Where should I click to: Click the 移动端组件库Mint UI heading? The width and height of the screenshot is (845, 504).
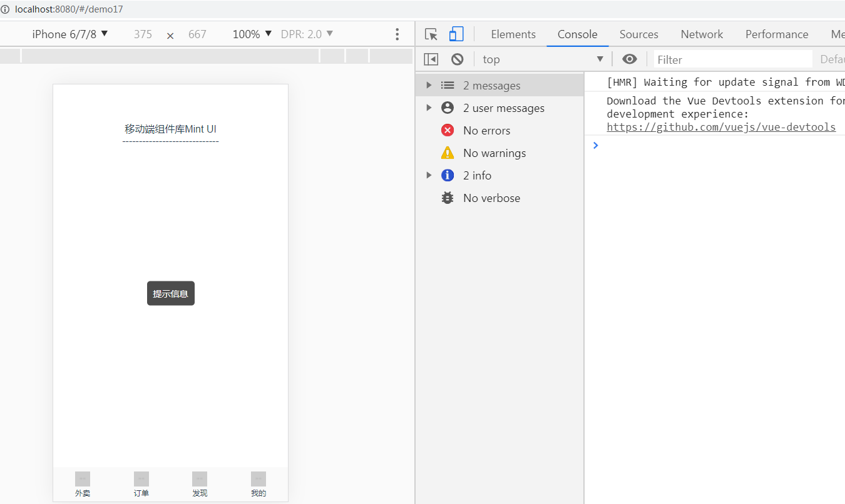pyautogui.click(x=170, y=129)
